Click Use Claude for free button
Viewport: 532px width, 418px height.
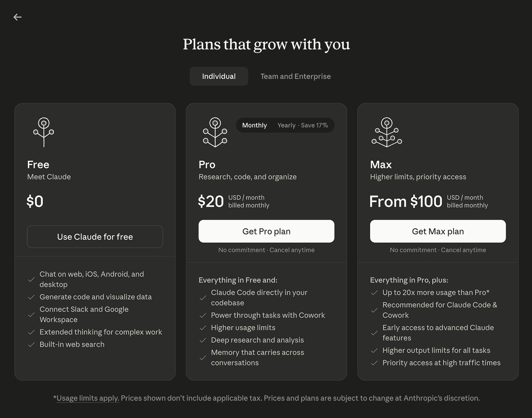(x=95, y=237)
